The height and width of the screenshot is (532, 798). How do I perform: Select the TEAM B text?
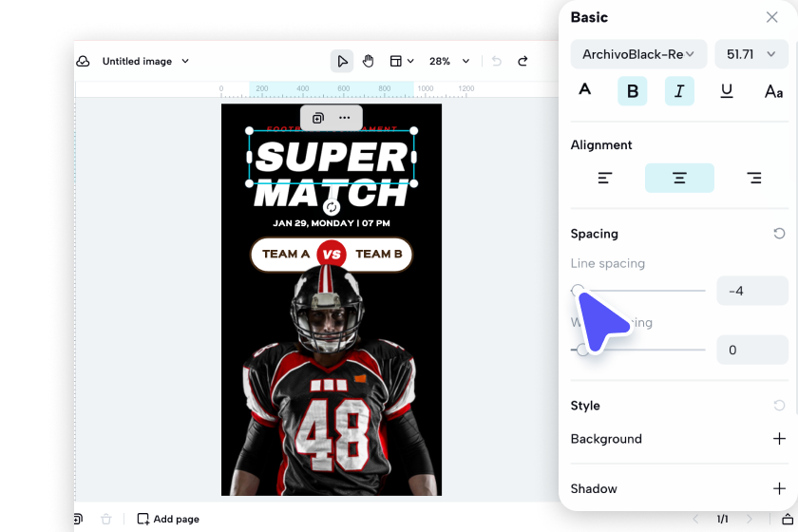pyautogui.click(x=379, y=254)
